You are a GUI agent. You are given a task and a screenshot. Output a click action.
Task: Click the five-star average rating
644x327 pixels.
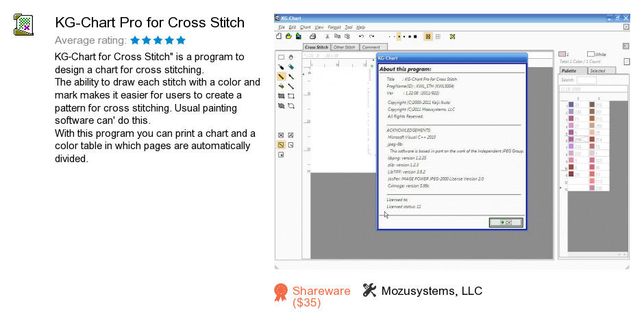[158, 40]
